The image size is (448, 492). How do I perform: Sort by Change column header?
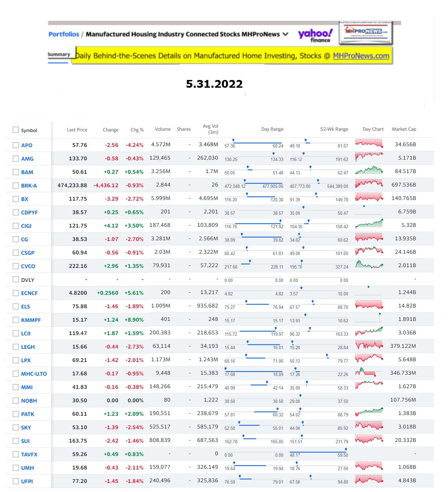[111, 130]
